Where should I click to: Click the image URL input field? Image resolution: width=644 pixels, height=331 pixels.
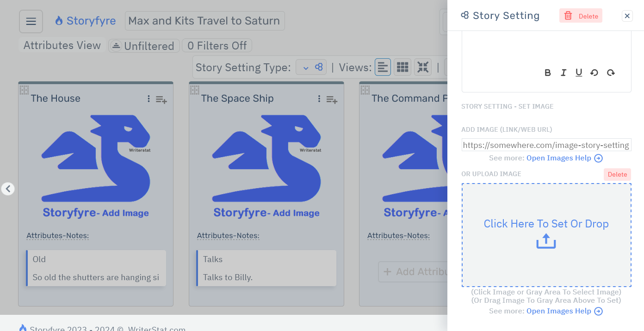(x=546, y=145)
